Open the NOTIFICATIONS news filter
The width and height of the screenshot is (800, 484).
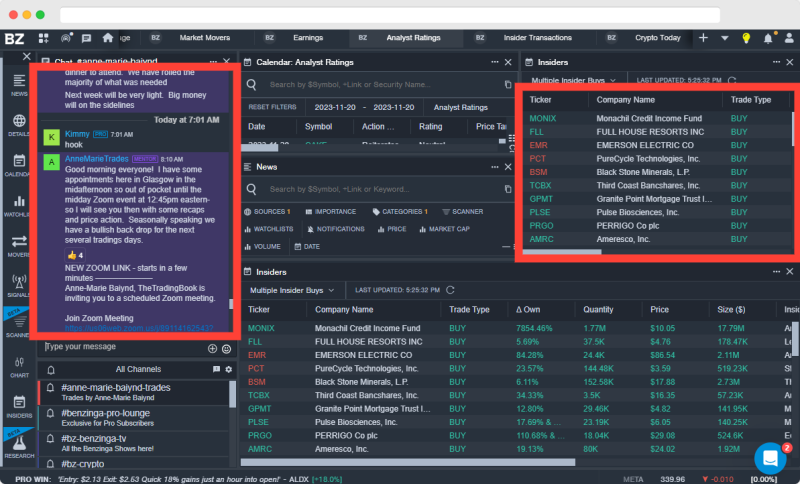pos(336,229)
